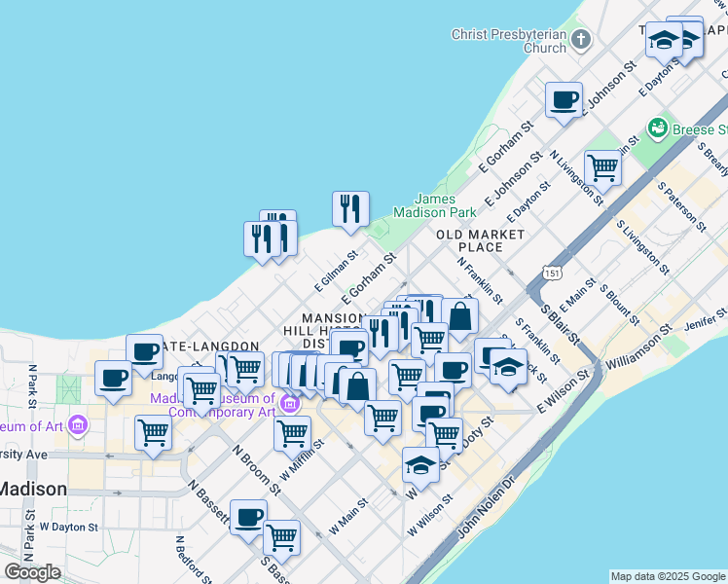This screenshot has width=728, height=584.
Task: Click the Map data ©2025 Google attribution
Action: (667, 576)
